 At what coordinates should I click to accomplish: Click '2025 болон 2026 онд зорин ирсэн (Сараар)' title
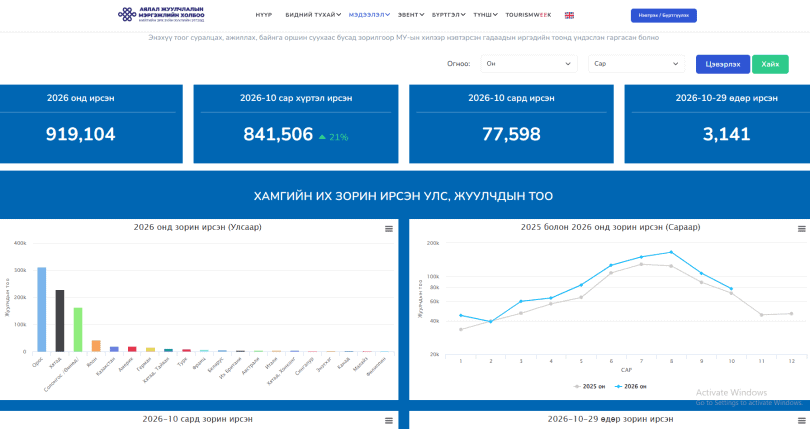pyautogui.click(x=610, y=227)
